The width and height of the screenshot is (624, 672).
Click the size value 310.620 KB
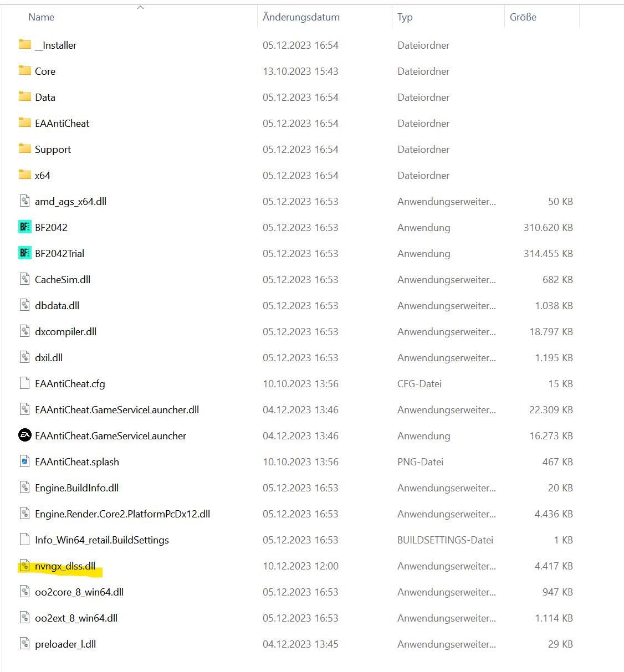point(548,228)
